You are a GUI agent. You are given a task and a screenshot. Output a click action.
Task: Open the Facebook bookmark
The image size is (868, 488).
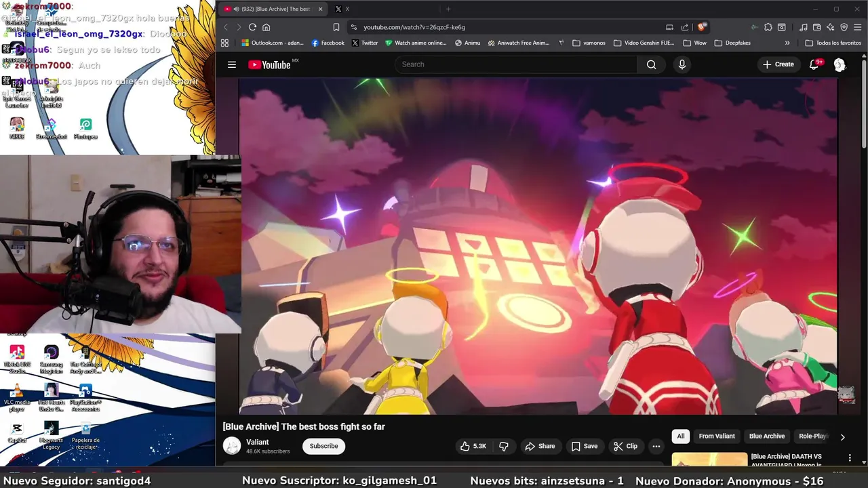click(328, 43)
